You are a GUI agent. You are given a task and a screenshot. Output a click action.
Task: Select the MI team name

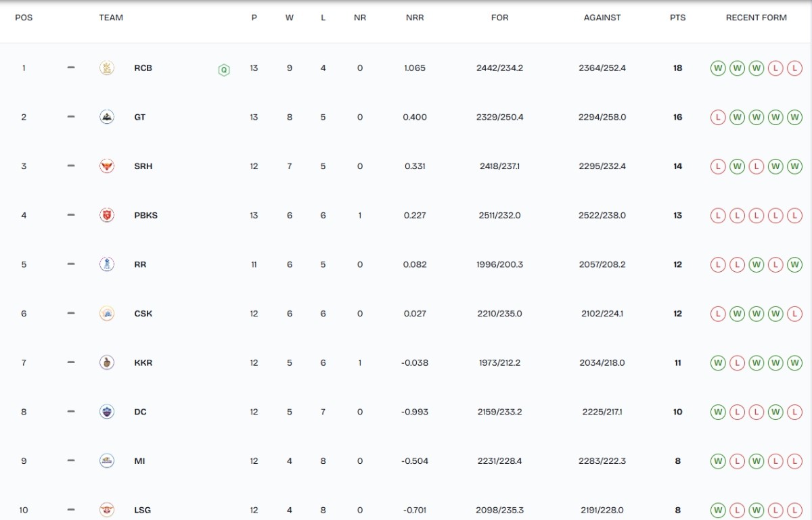point(139,461)
